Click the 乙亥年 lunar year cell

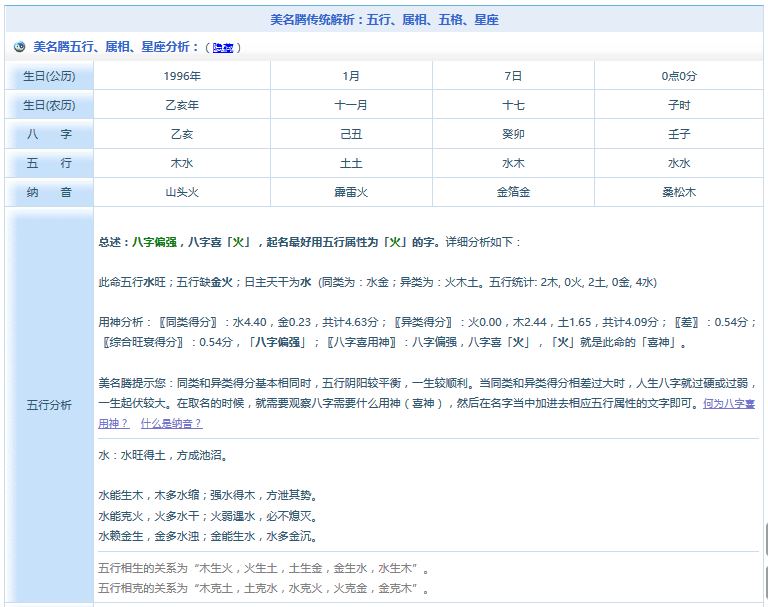click(x=182, y=105)
